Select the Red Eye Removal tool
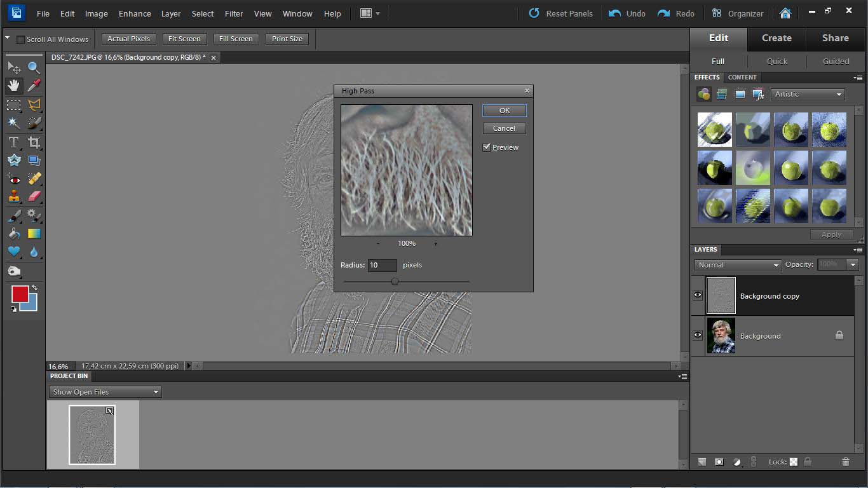 13,179
